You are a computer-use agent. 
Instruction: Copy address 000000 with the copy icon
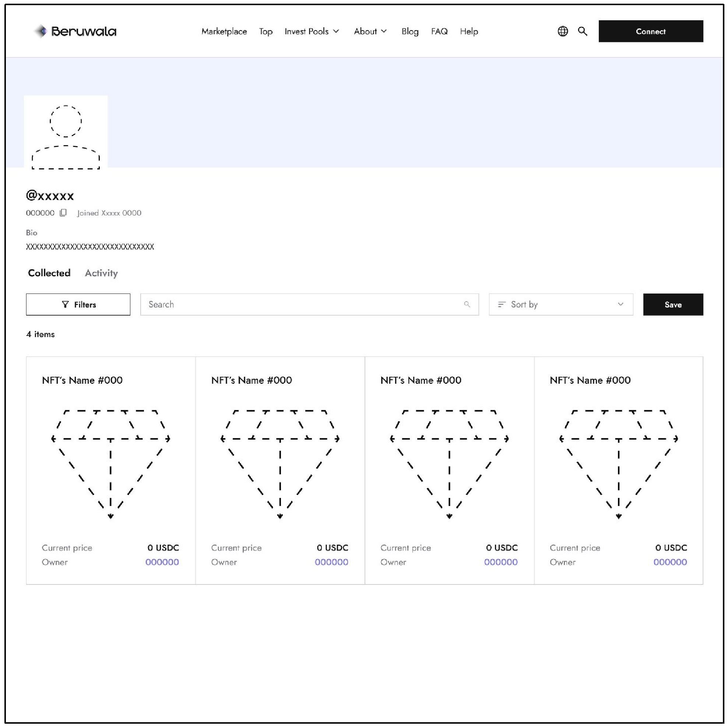coord(63,213)
